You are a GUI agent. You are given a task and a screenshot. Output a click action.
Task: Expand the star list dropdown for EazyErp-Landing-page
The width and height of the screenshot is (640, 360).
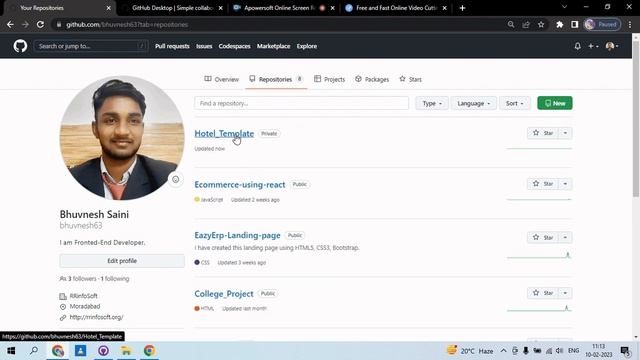(x=565, y=238)
